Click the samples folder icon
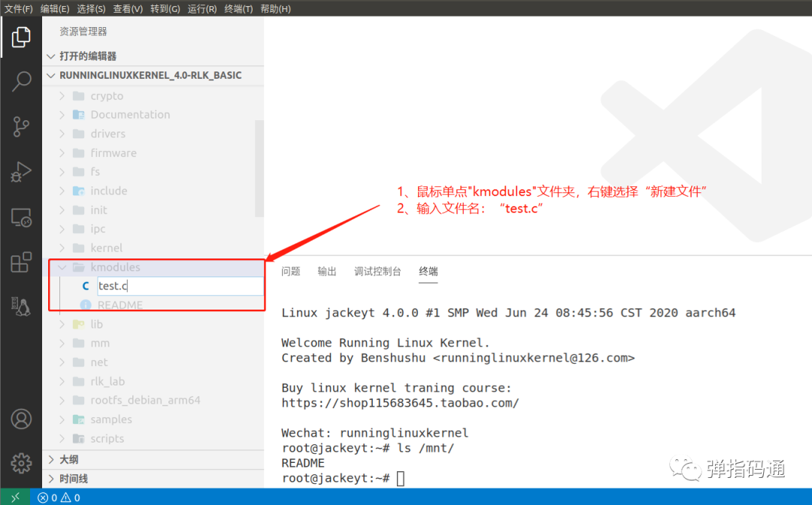 pos(79,419)
